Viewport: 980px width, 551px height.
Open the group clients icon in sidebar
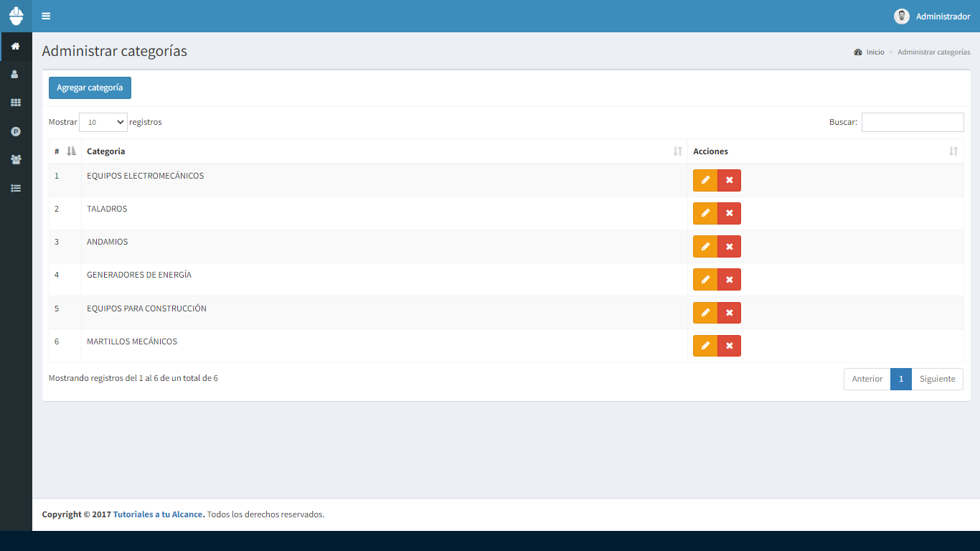point(16,159)
